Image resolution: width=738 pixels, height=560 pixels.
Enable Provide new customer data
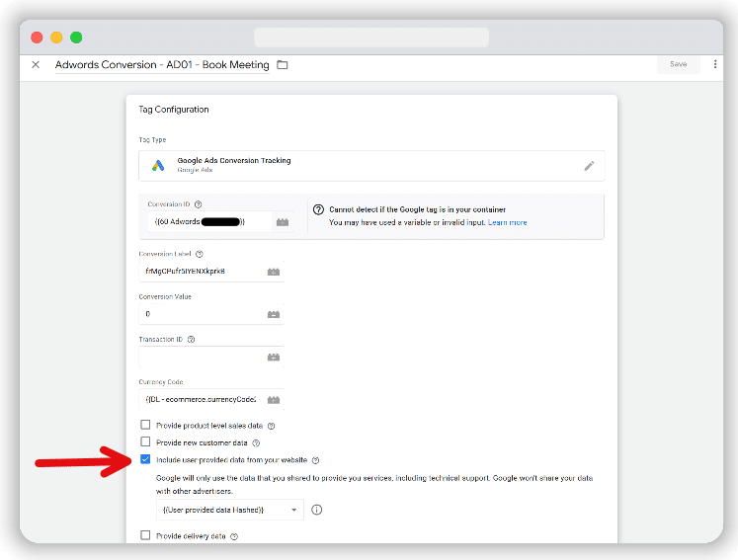[145, 441]
